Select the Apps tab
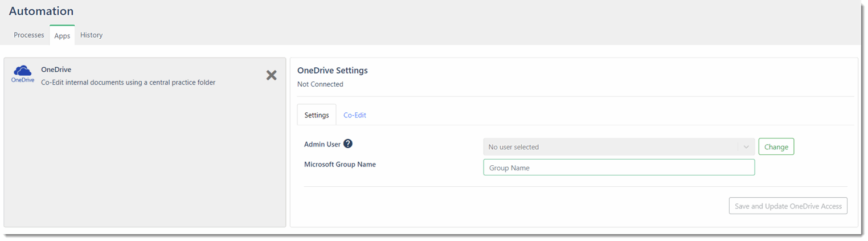868x241 pixels. (x=62, y=35)
